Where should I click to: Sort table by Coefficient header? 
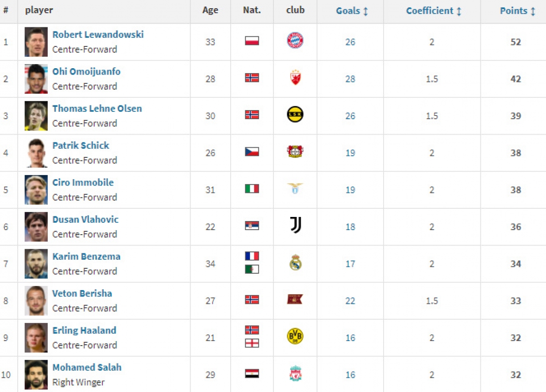coord(434,11)
